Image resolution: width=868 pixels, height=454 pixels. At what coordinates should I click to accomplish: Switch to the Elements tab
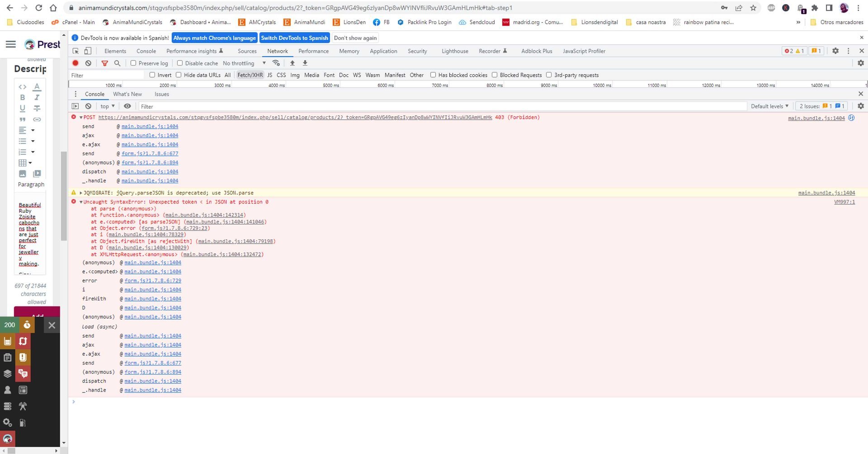coord(115,51)
